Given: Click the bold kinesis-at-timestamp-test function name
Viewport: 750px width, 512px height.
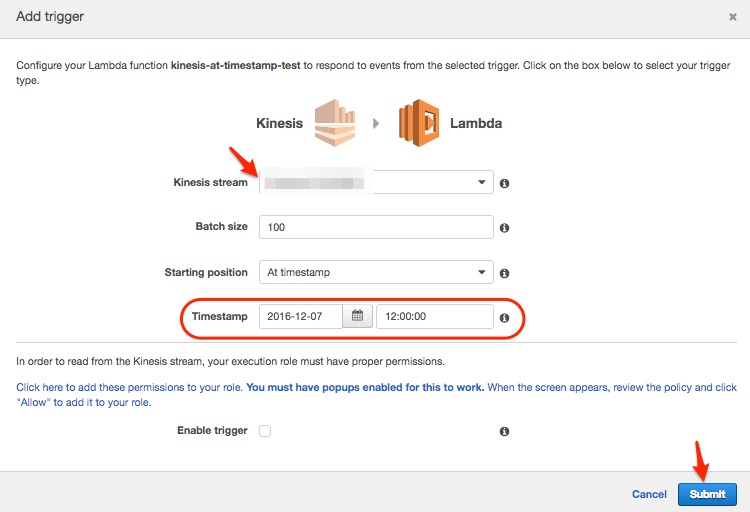Looking at the screenshot, I should (236, 65).
